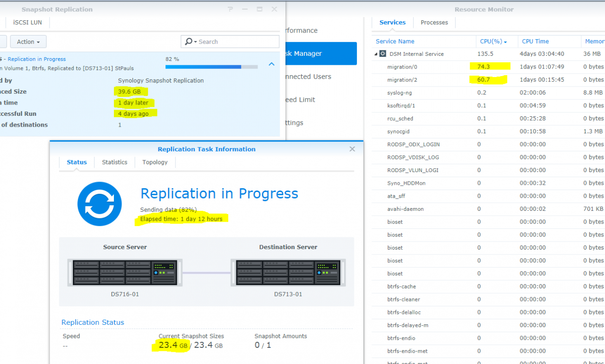Click the blue circular replication sync icon

(99, 204)
